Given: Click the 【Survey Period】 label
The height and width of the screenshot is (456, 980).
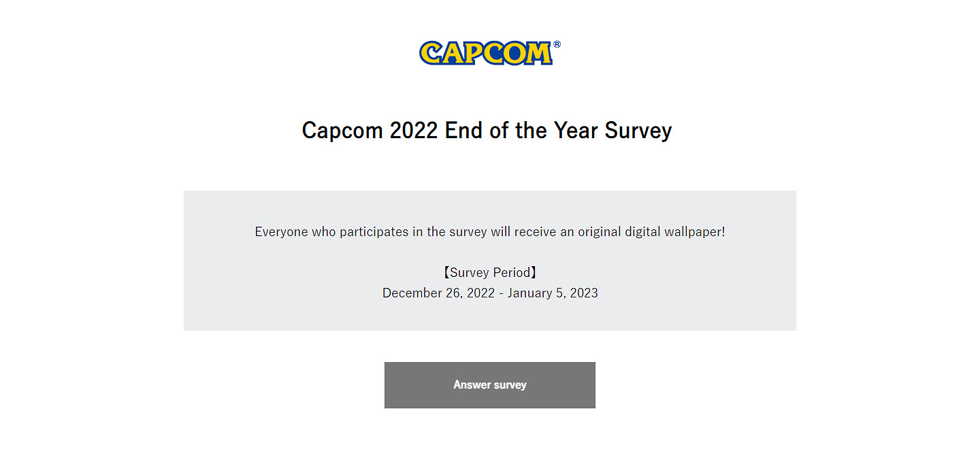Looking at the screenshot, I should pos(490,272).
